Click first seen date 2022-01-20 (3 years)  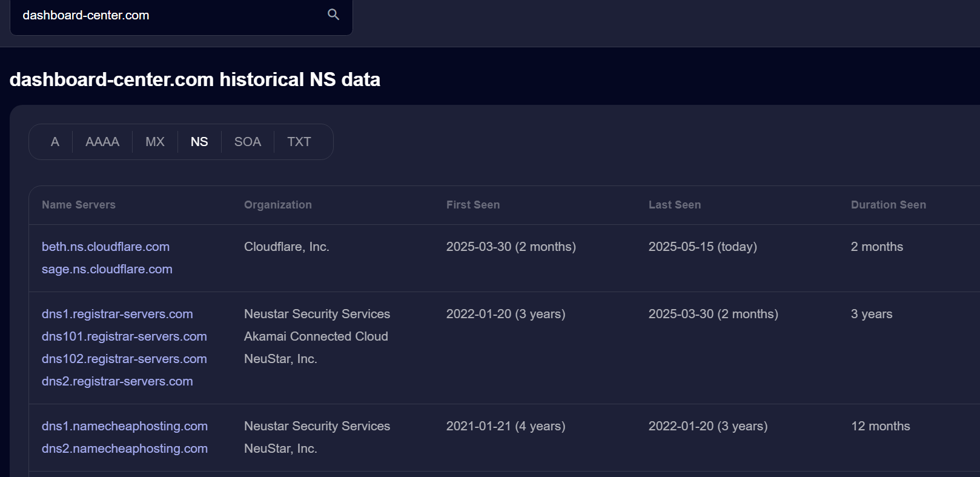(x=506, y=314)
